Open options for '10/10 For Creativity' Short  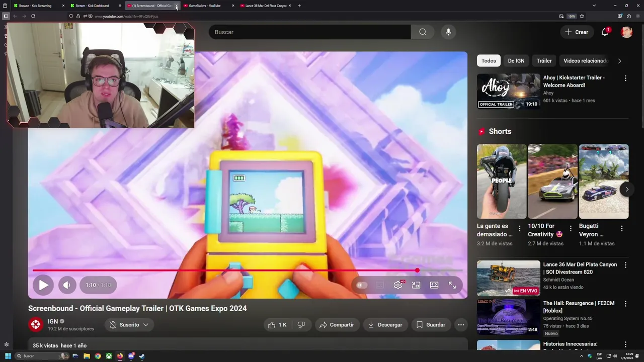(x=571, y=229)
